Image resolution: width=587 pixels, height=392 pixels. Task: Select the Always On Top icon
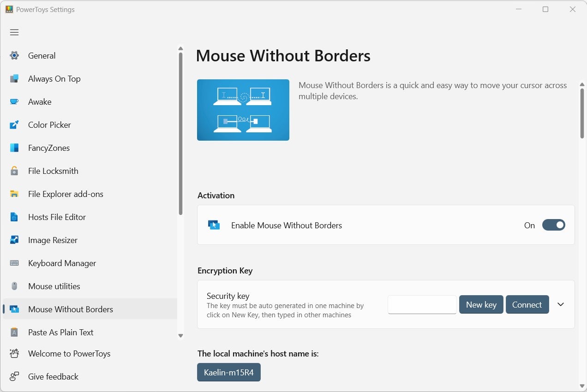tap(14, 79)
